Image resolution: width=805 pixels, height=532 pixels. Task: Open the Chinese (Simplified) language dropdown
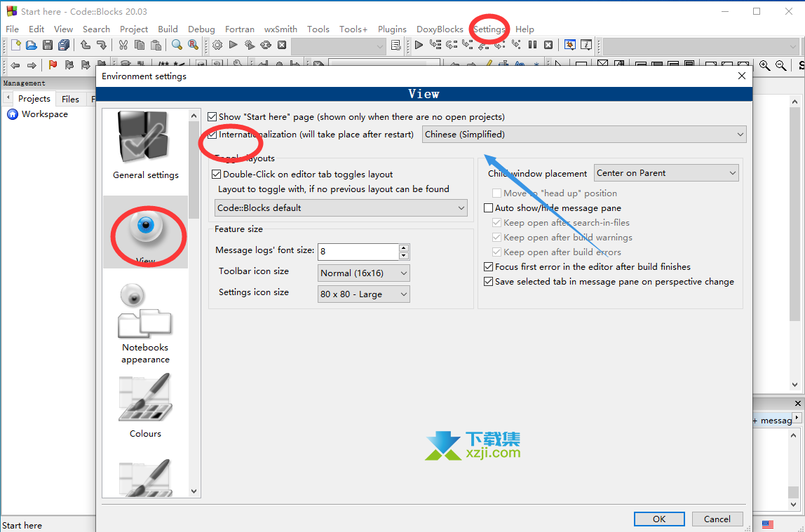pyautogui.click(x=584, y=135)
